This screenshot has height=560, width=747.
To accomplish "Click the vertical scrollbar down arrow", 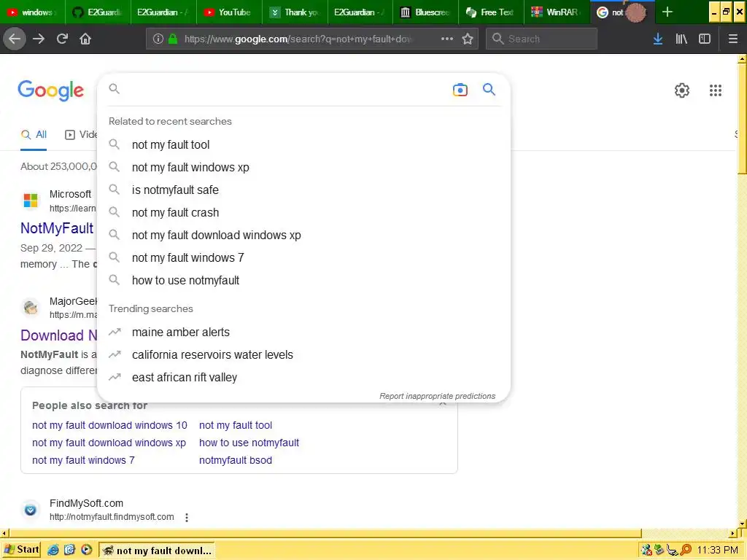I will 742,524.
